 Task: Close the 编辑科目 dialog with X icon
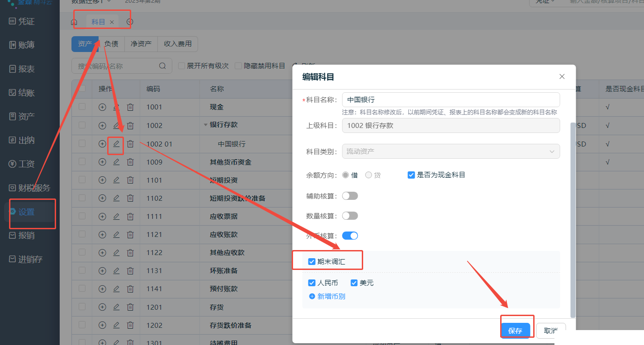[x=562, y=76]
